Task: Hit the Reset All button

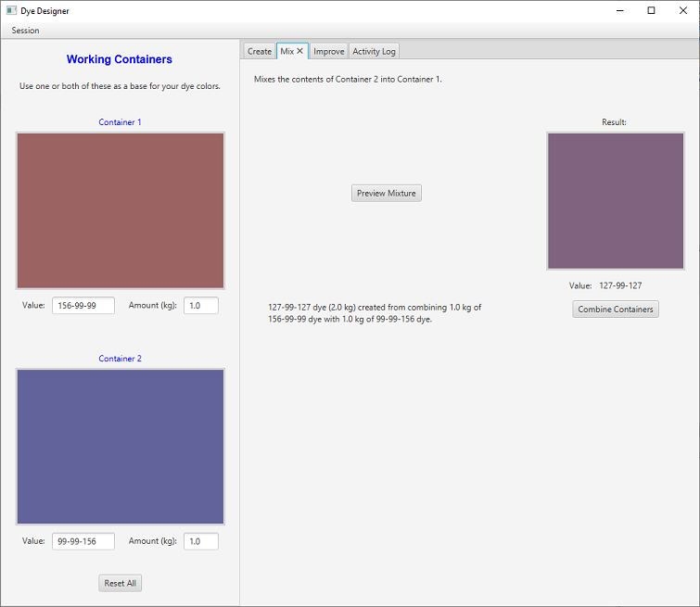Action: (x=121, y=583)
